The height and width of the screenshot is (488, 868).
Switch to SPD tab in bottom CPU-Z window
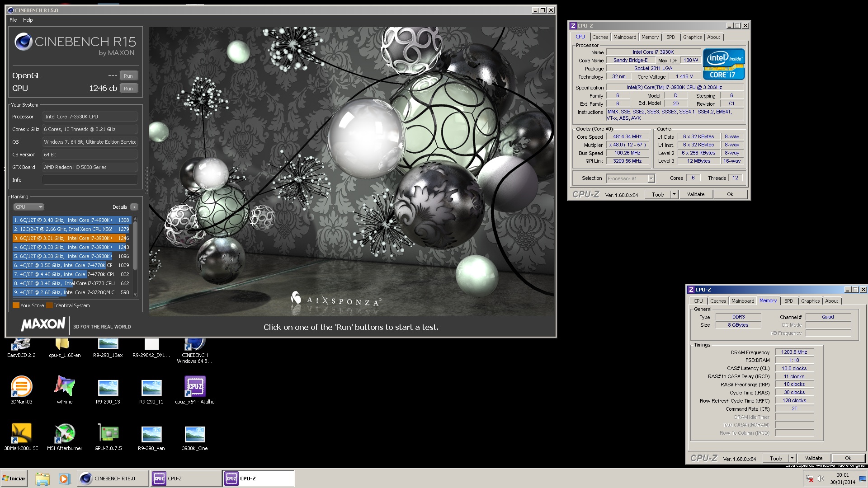coord(789,301)
